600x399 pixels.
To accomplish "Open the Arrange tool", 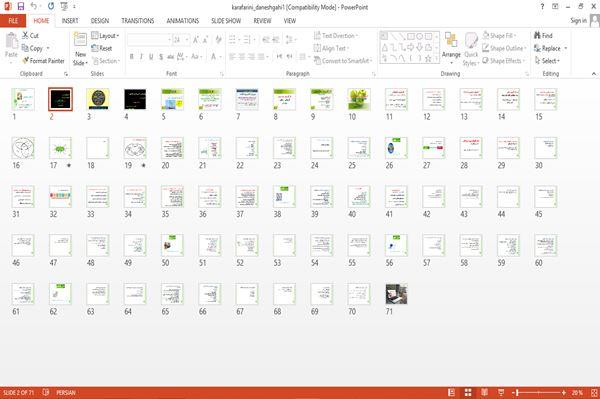I will (451, 46).
